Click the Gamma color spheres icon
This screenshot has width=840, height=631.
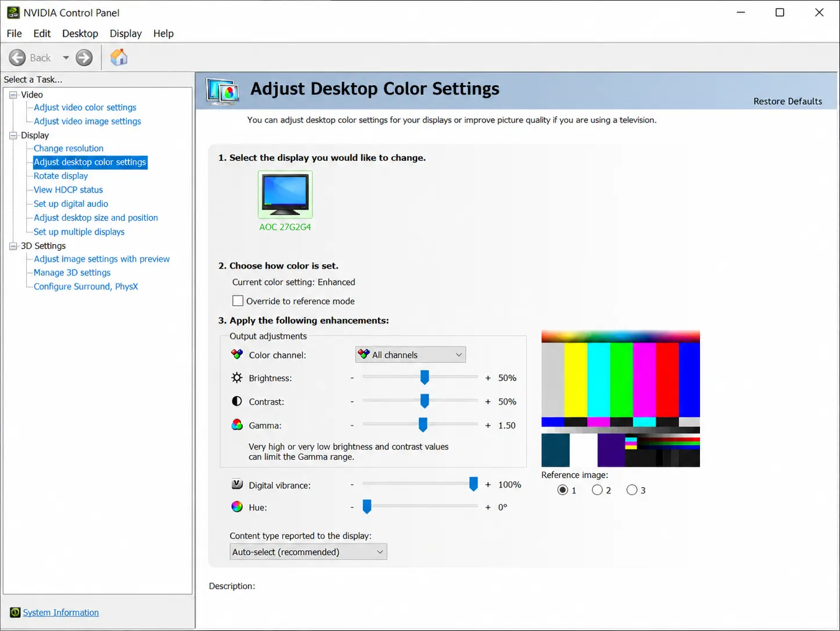click(x=237, y=425)
